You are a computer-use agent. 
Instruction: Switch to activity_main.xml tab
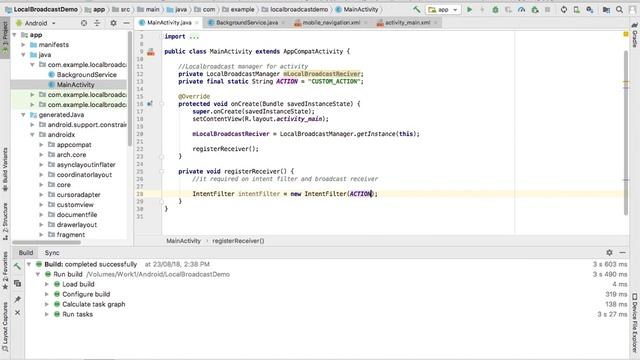pyautogui.click(x=407, y=23)
